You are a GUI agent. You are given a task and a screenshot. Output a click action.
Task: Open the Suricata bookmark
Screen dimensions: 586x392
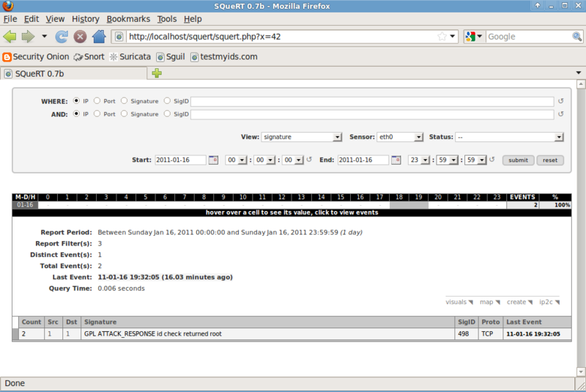(x=130, y=57)
